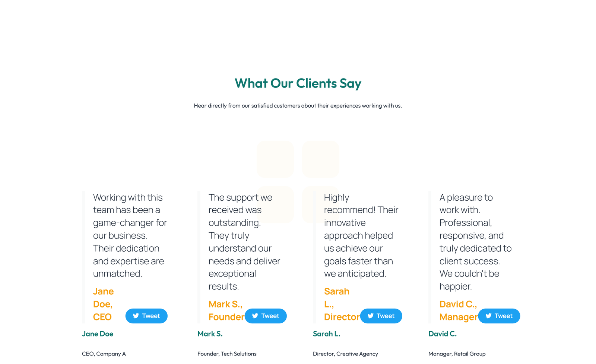The width and height of the screenshot is (596, 364).
Task: Tweet Jane Doe's testimonial
Action: pos(146,316)
